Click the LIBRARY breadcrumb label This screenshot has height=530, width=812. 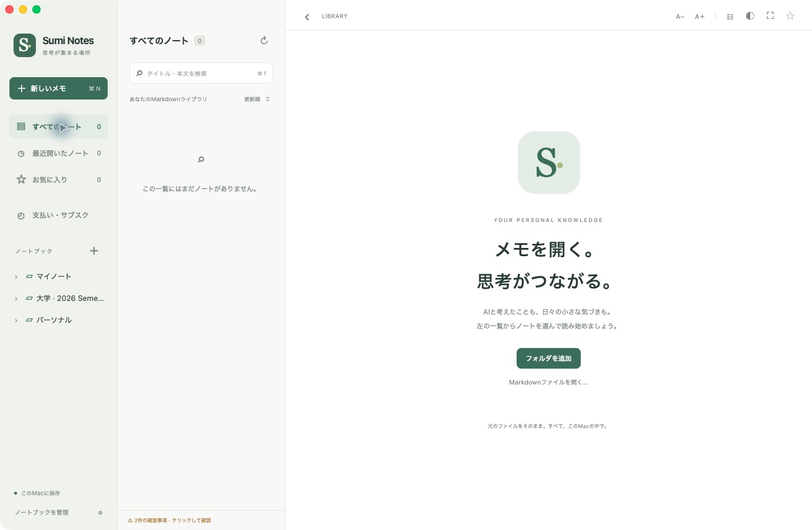pos(335,16)
